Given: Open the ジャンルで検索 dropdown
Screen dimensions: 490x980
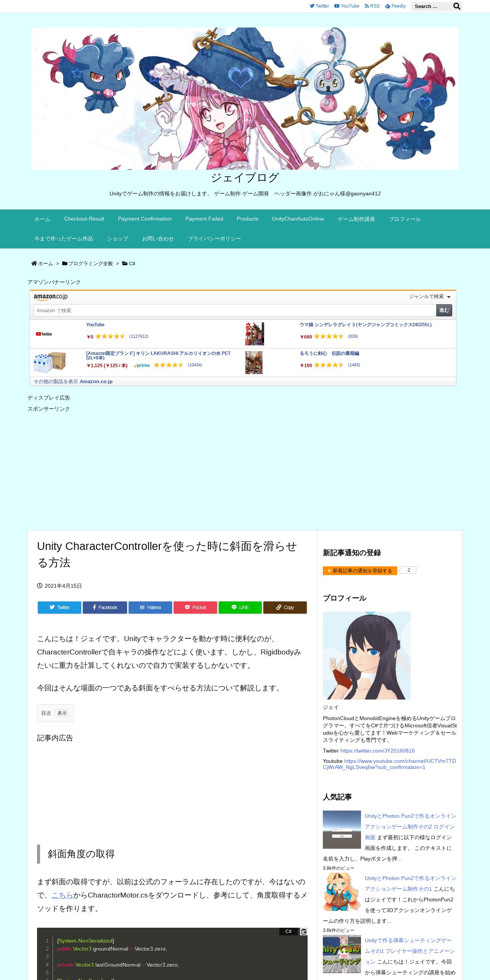Looking at the screenshot, I should 430,297.
